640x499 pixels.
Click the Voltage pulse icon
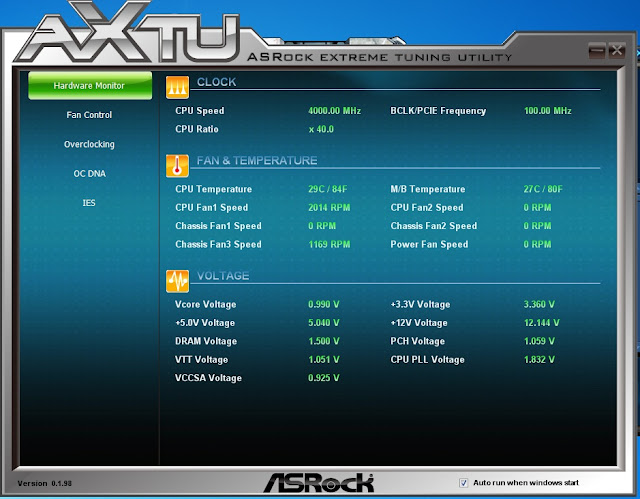point(178,281)
